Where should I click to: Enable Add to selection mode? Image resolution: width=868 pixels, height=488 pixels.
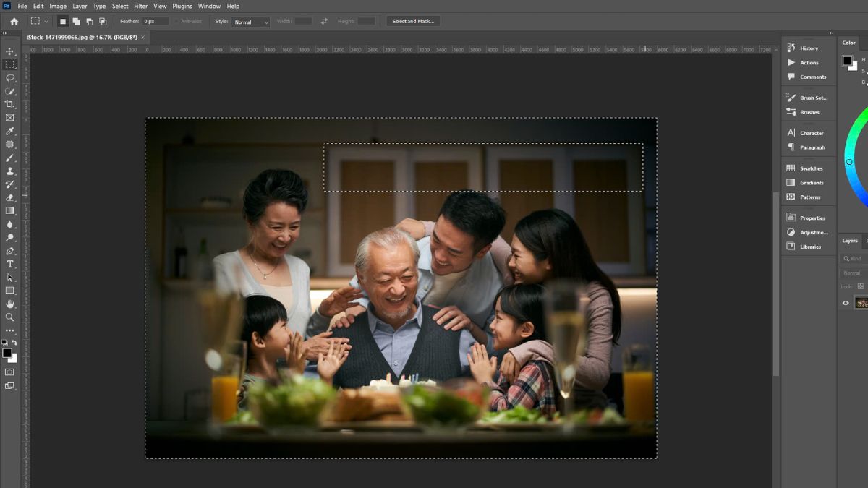click(76, 22)
